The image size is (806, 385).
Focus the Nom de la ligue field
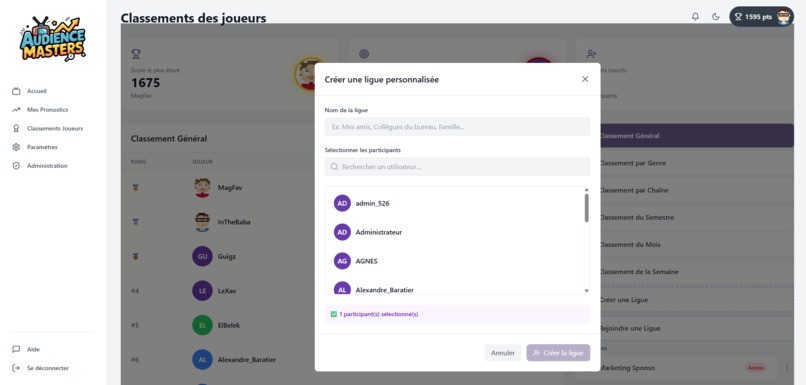coord(457,126)
